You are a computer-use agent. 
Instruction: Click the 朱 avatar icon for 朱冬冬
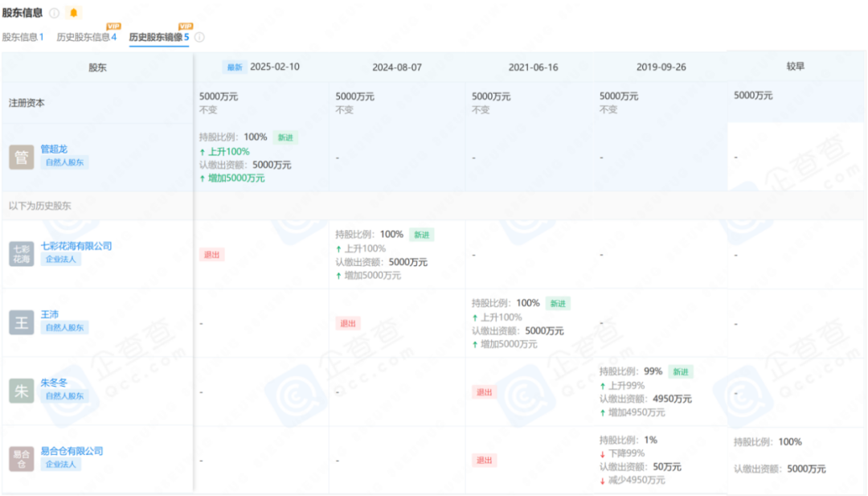pyautogui.click(x=22, y=391)
